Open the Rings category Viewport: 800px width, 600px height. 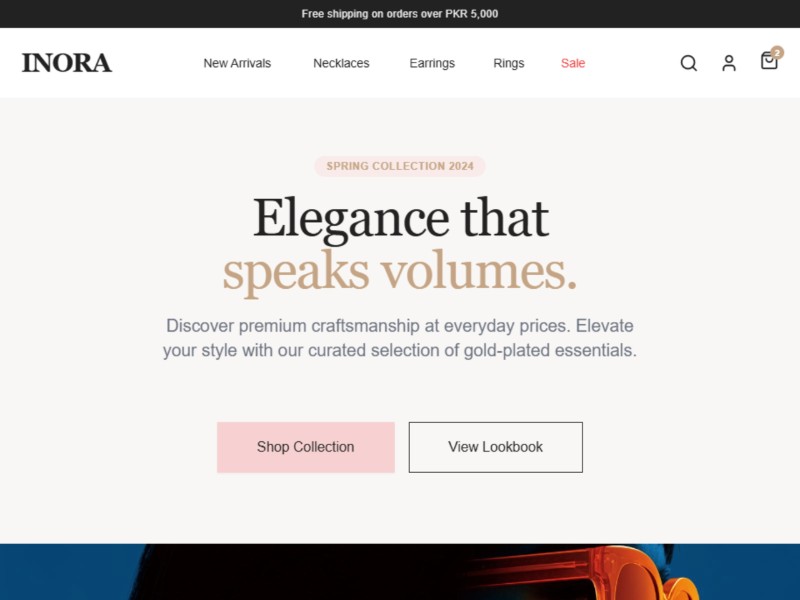509,63
